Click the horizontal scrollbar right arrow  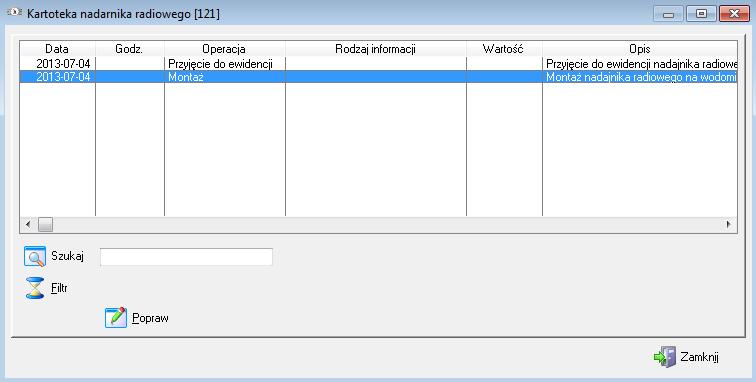tap(728, 224)
